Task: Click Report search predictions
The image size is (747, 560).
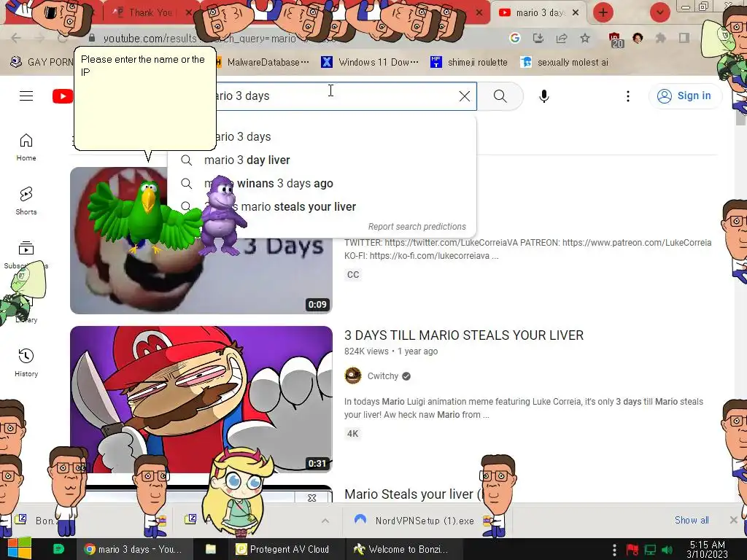Action: tap(417, 227)
